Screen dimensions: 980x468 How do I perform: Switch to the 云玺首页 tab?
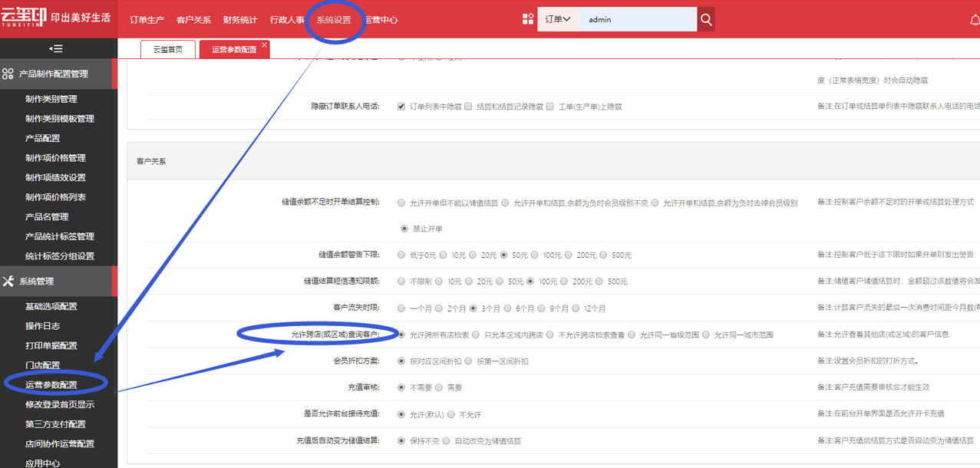(167, 49)
